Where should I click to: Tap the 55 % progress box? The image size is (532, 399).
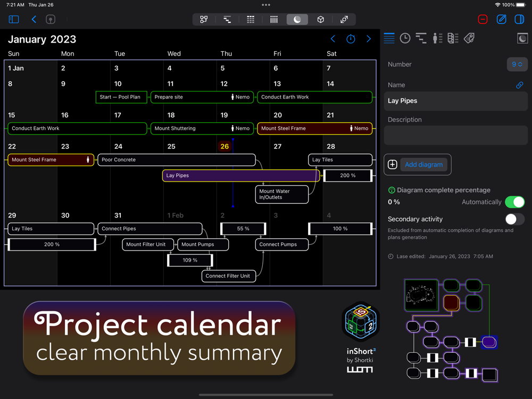243,228
